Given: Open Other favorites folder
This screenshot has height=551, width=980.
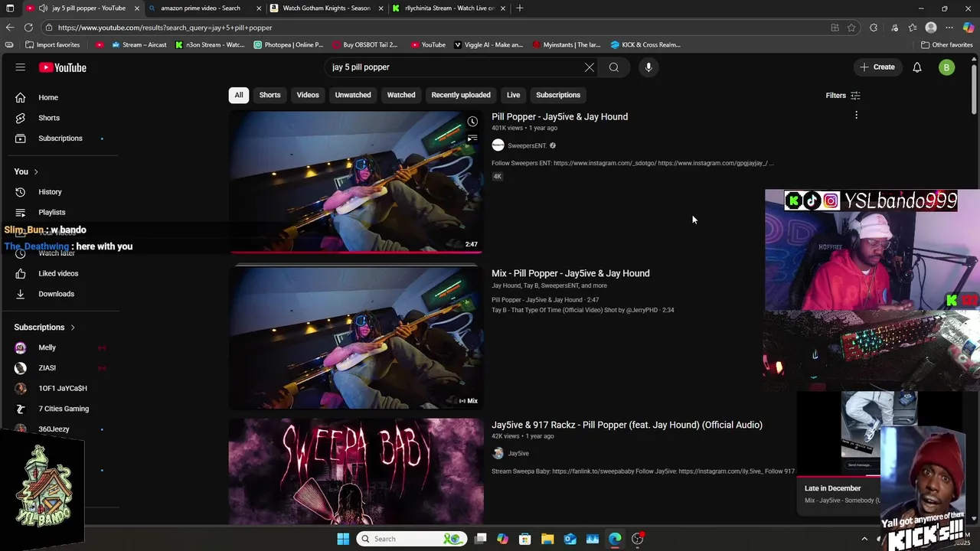Looking at the screenshot, I should click(946, 44).
